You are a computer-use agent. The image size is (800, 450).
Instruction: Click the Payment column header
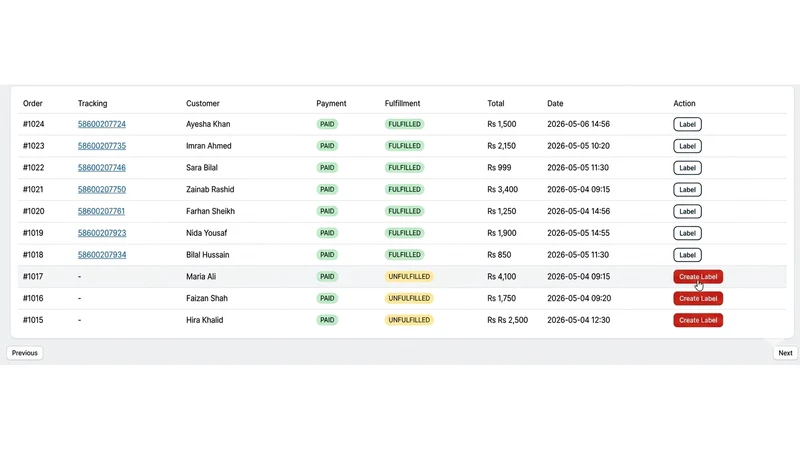[331, 104]
